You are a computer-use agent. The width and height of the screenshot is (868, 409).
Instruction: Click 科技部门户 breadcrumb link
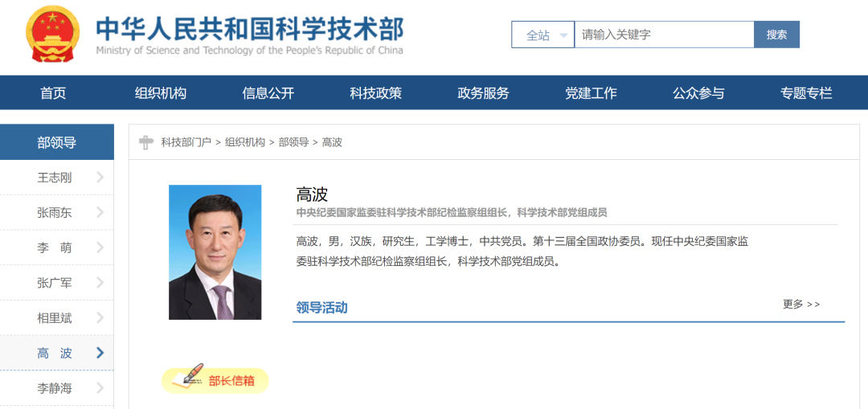186,142
